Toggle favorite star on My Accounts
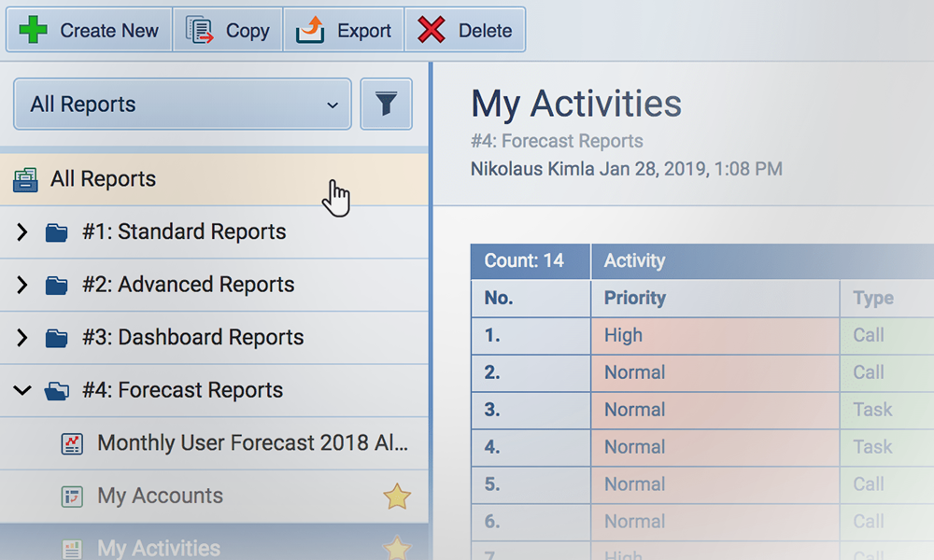The width and height of the screenshot is (934, 560). [x=397, y=497]
